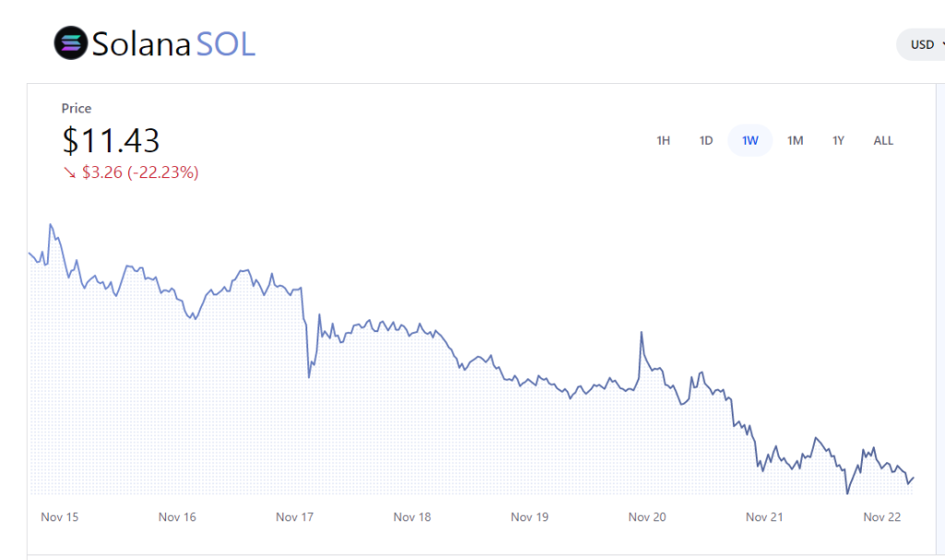This screenshot has width=945, height=560.
Task: Show ALL time price history
Action: tap(883, 141)
